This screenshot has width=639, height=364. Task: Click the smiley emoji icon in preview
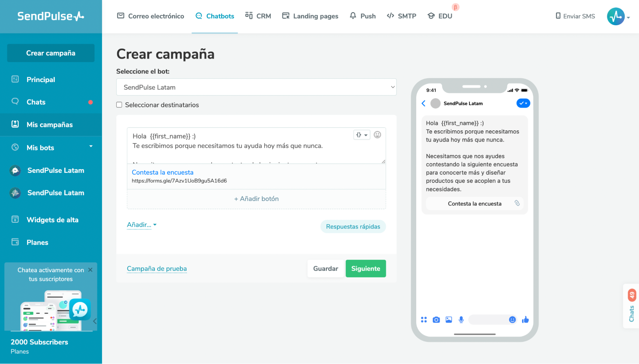pyautogui.click(x=512, y=320)
